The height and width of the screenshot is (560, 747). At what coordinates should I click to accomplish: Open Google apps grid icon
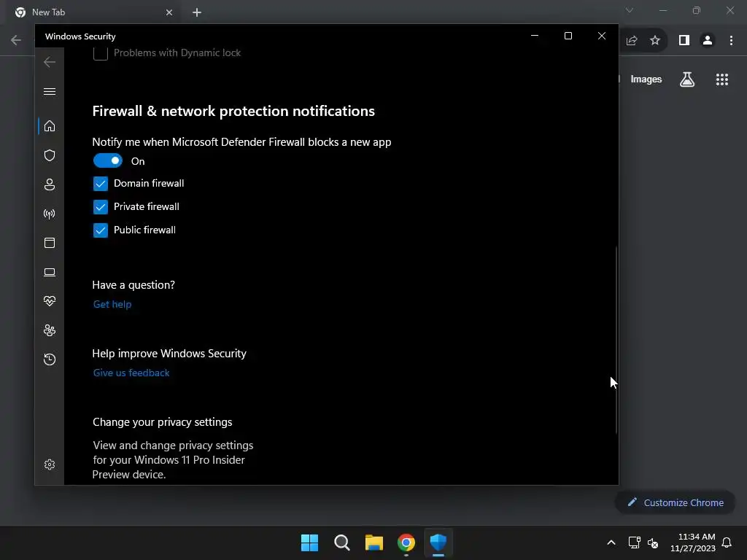coord(722,79)
